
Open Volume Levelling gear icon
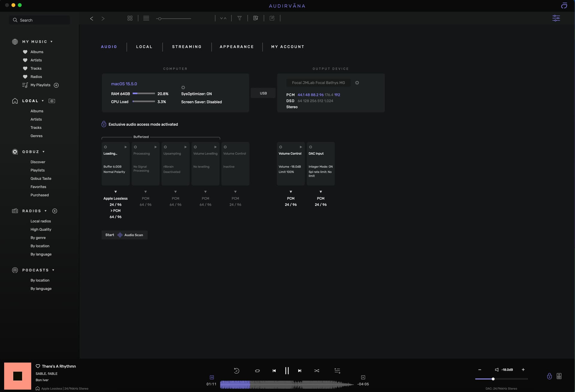[195, 147]
